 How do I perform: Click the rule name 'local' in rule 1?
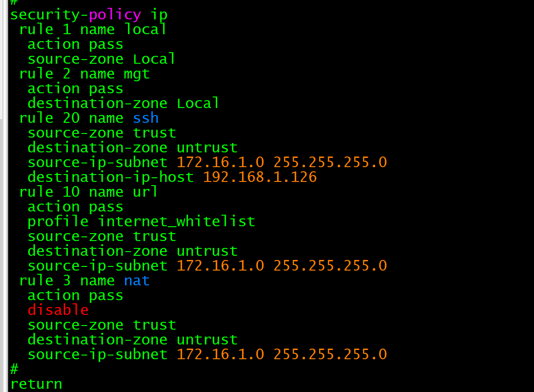coord(146,30)
